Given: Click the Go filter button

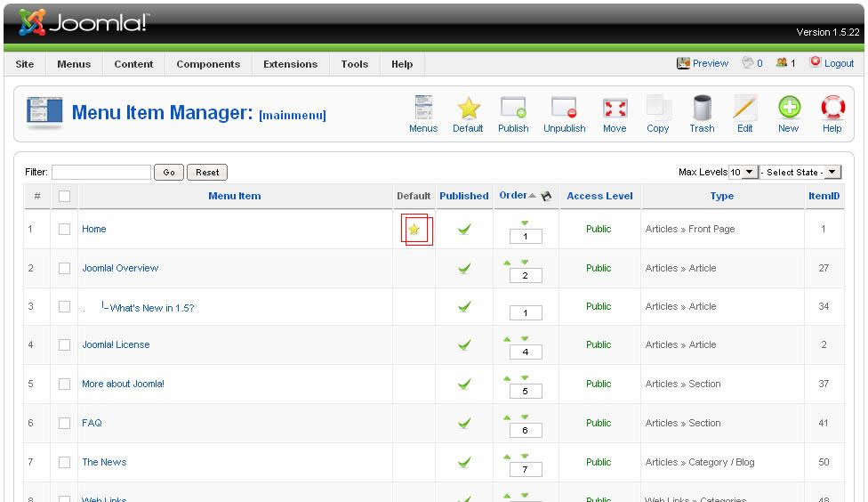Looking at the screenshot, I should pyautogui.click(x=169, y=173).
